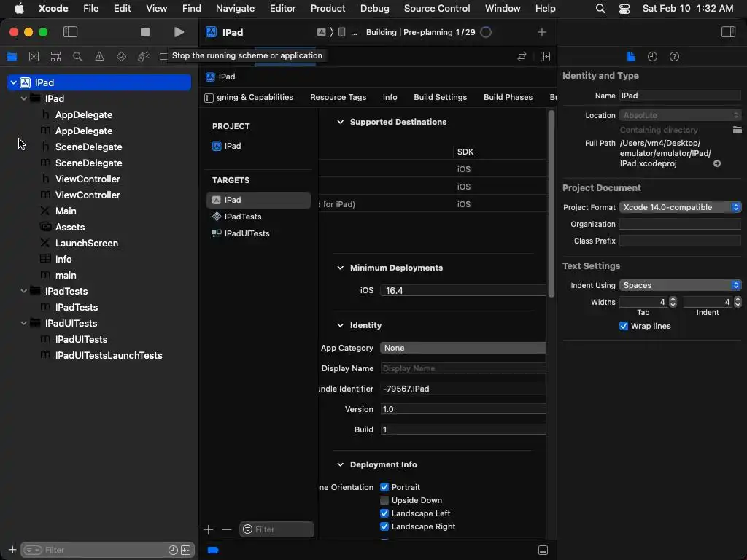Image resolution: width=747 pixels, height=560 pixels.
Task: Click the add plus button in toolbar
Action: tap(542, 32)
